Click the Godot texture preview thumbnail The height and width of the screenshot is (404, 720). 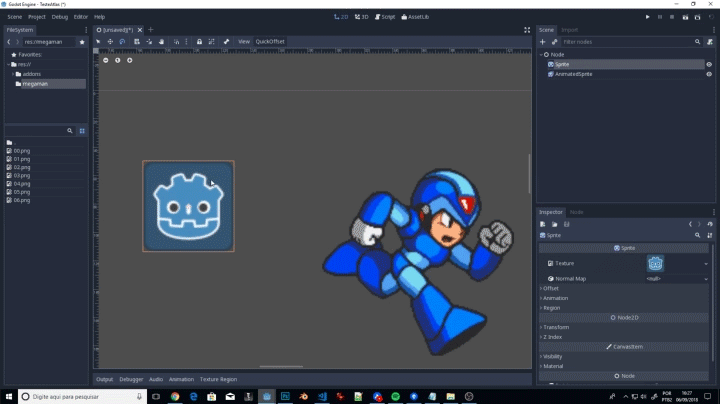pyautogui.click(x=655, y=264)
